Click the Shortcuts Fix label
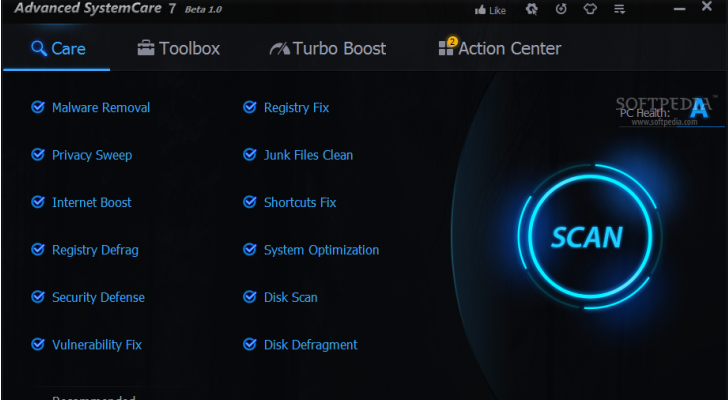 point(300,202)
